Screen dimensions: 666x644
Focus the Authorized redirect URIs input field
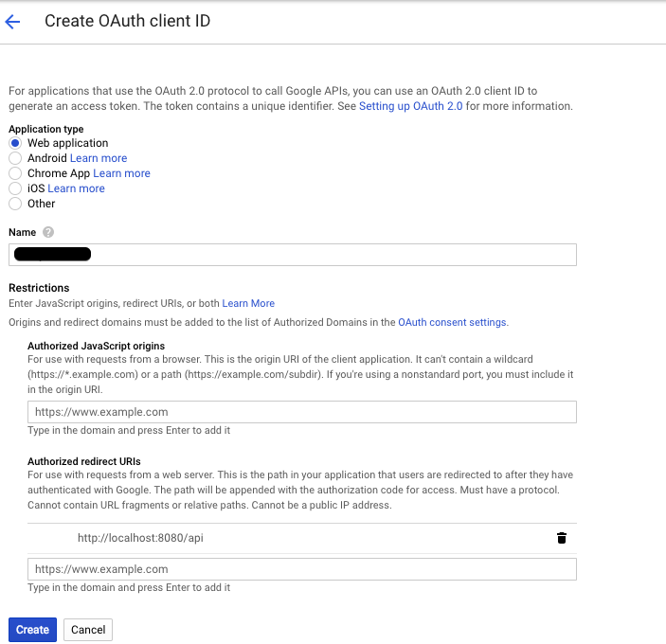point(301,569)
